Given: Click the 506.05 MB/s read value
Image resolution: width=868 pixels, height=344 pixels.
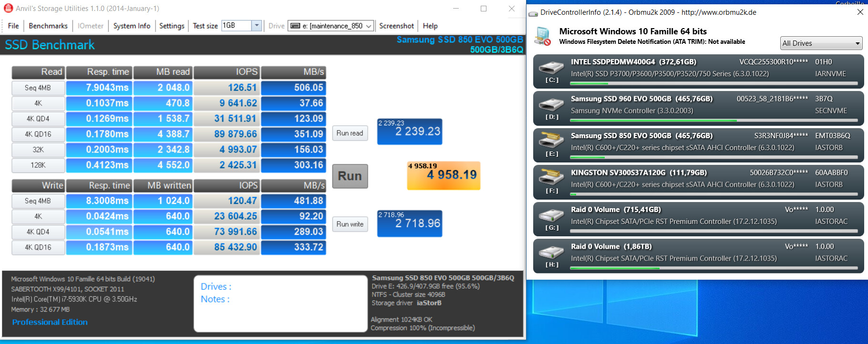Looking at the screenshot, I should [x=294, y=88].
